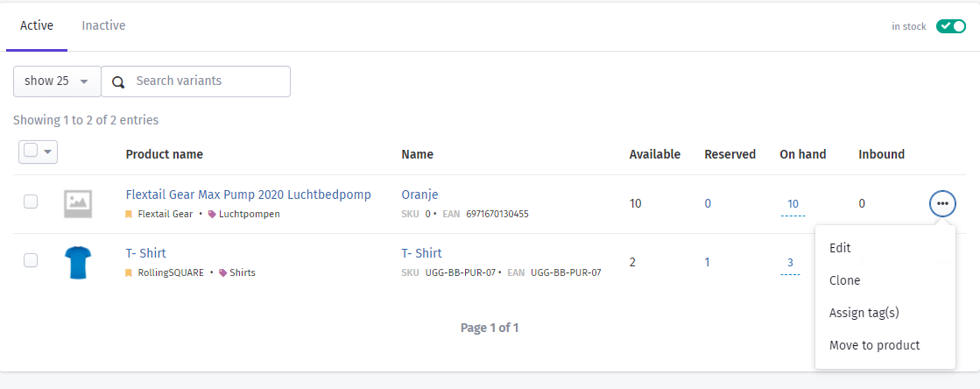This screenshot has width=980, height=389.
Task: Click the Shirts tag icon
Action: 222,272
